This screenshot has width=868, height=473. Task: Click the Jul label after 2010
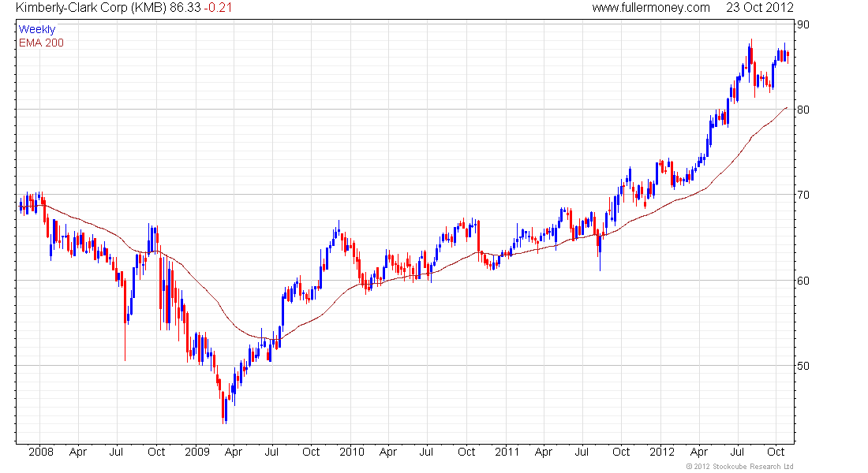426,452
